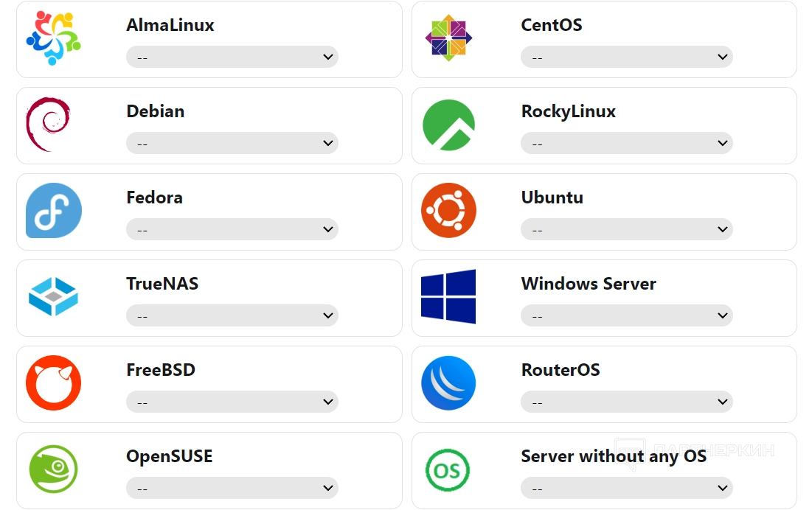Click the FreeBSD red logo

point(53,383)
